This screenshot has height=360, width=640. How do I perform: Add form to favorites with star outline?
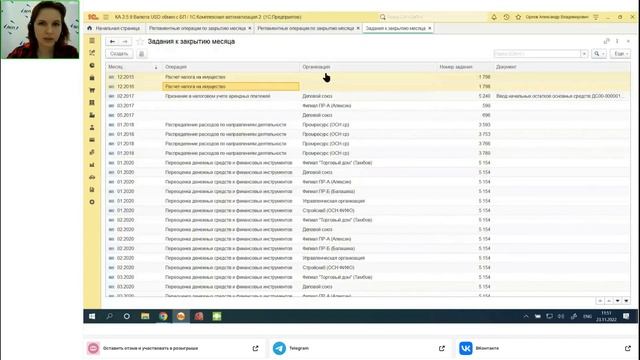[x=140, y=42]
